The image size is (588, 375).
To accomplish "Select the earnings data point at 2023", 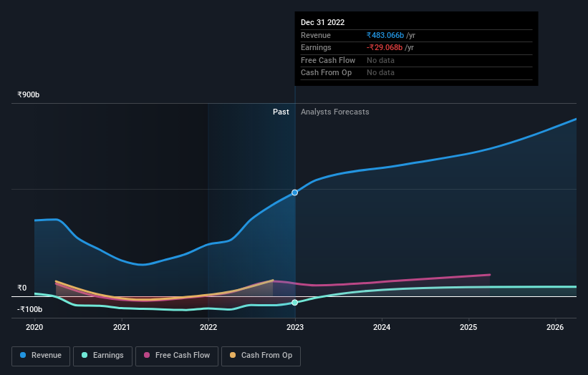I will click(295, 302).
